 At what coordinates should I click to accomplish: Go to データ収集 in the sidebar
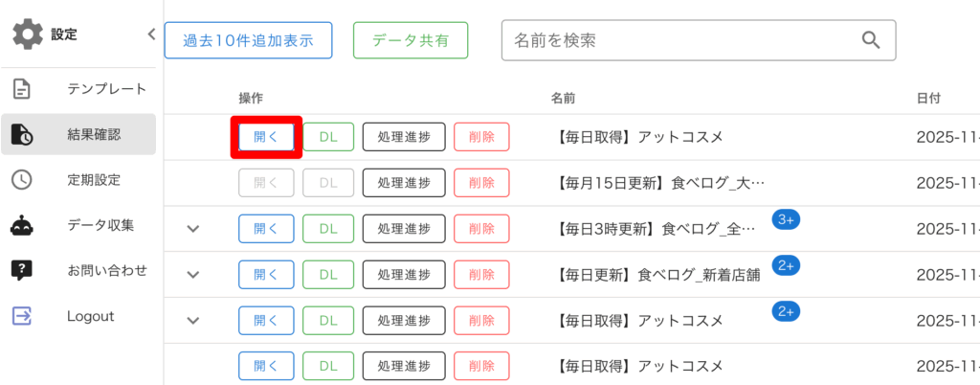click(x=100, y=225)
